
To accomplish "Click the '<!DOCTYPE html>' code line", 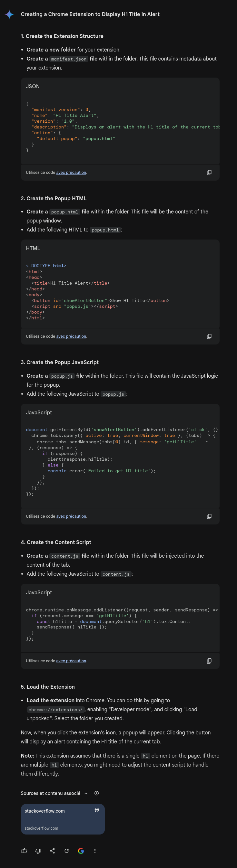I will pos(46,266).
